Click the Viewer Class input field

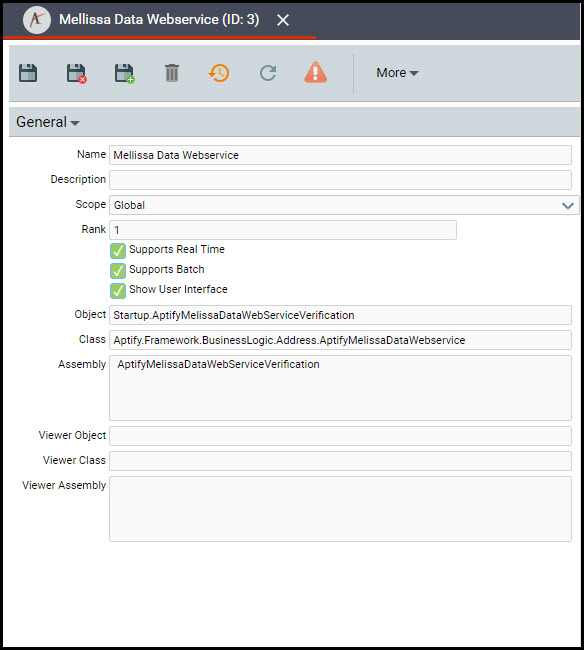pos(340,461)
